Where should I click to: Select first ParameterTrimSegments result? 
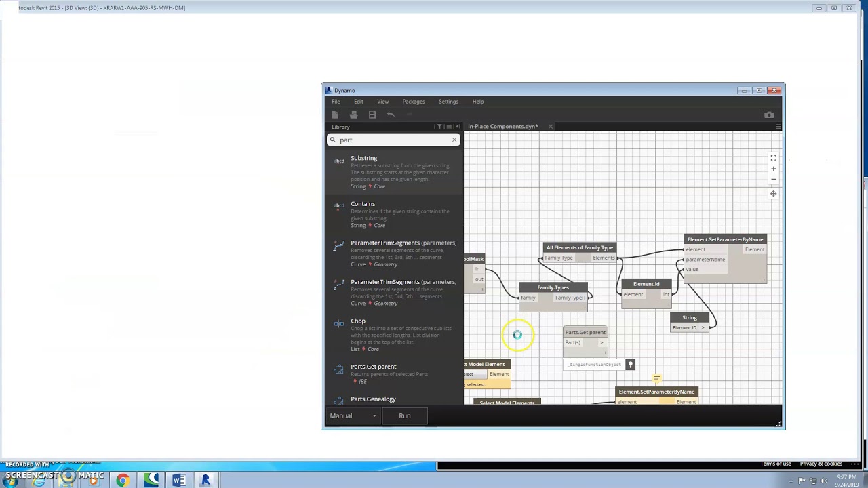tap(395, 253)
